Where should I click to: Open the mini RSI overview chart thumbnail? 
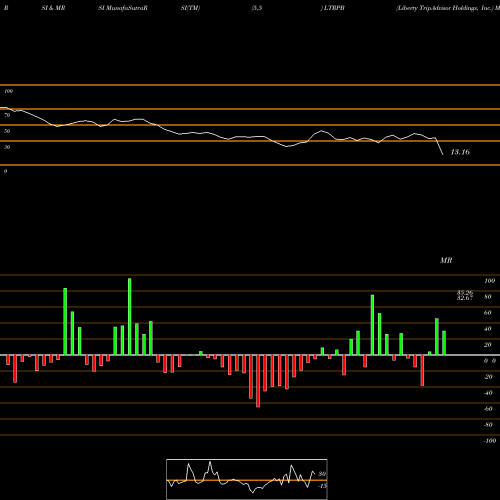tap(247, 479)
